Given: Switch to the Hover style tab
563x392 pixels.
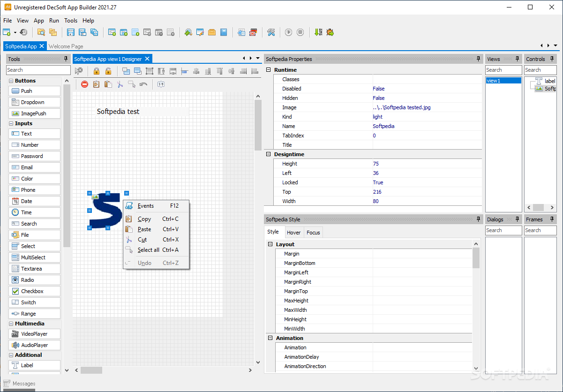Looking at the screenshot, I should [293, 233].
